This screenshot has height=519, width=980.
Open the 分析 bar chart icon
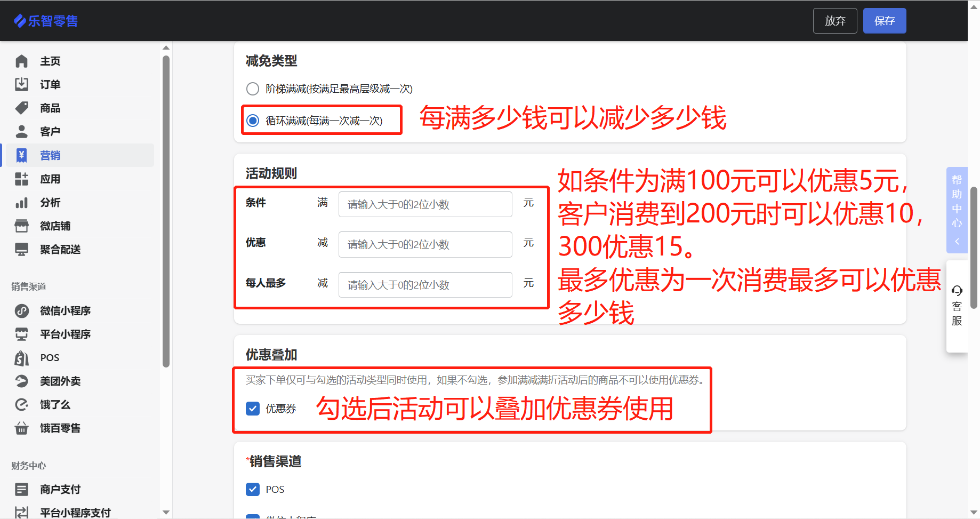pos(21,203)
